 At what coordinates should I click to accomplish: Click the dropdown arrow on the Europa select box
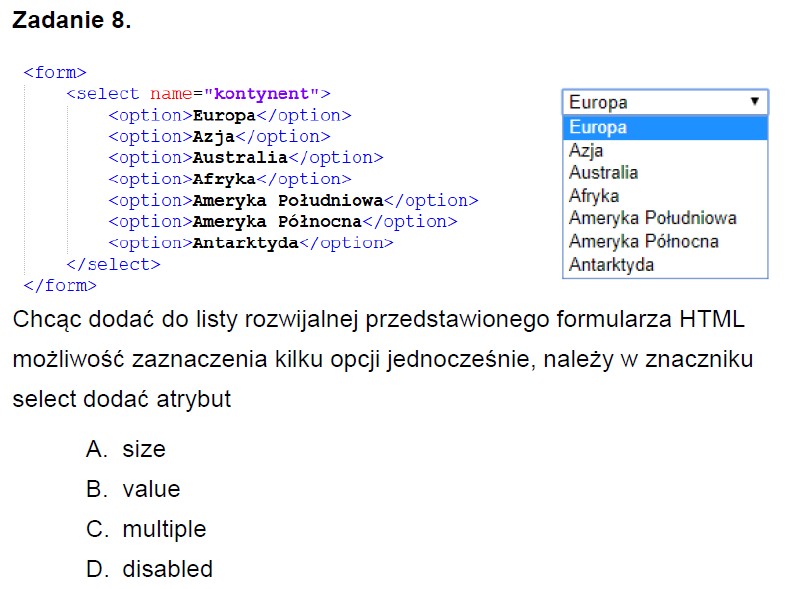point(754,102)
